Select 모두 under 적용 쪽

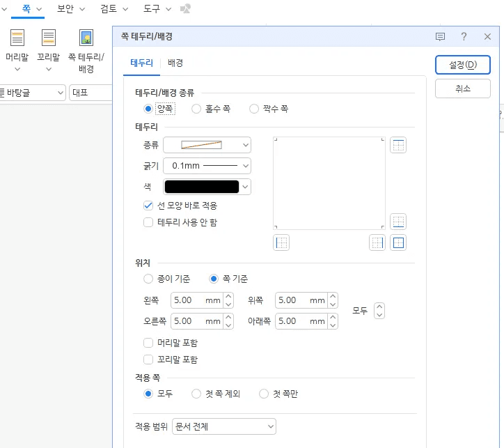pyautogui.click(x=148, y=394)
